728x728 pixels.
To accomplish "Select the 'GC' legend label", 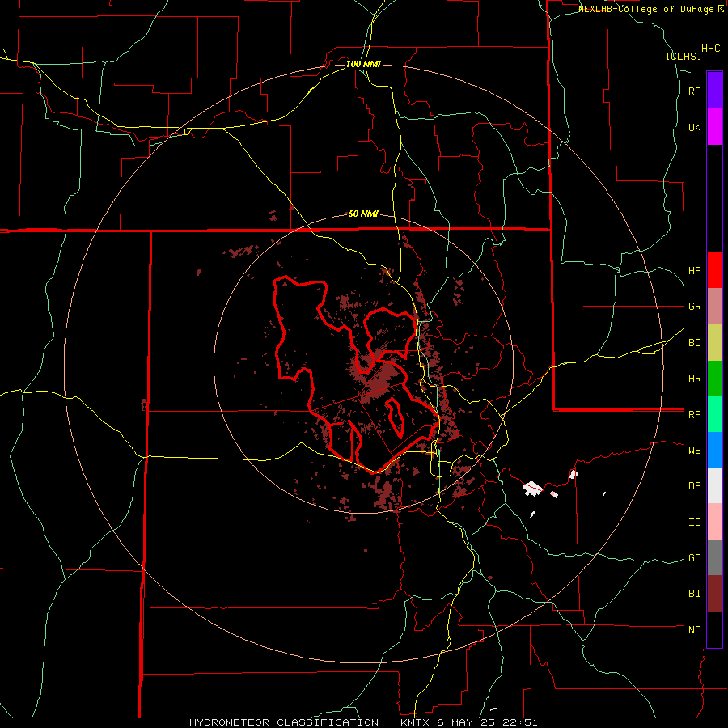I will 694,558.
